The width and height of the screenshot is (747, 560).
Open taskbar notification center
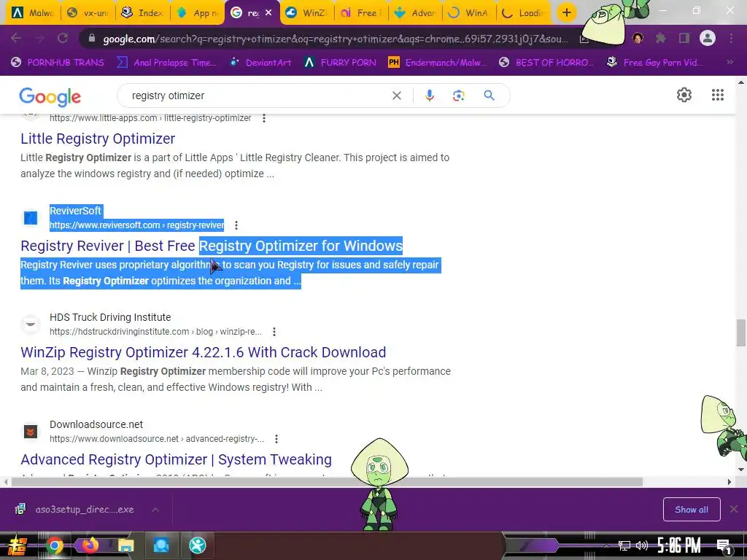click(724, 545)
